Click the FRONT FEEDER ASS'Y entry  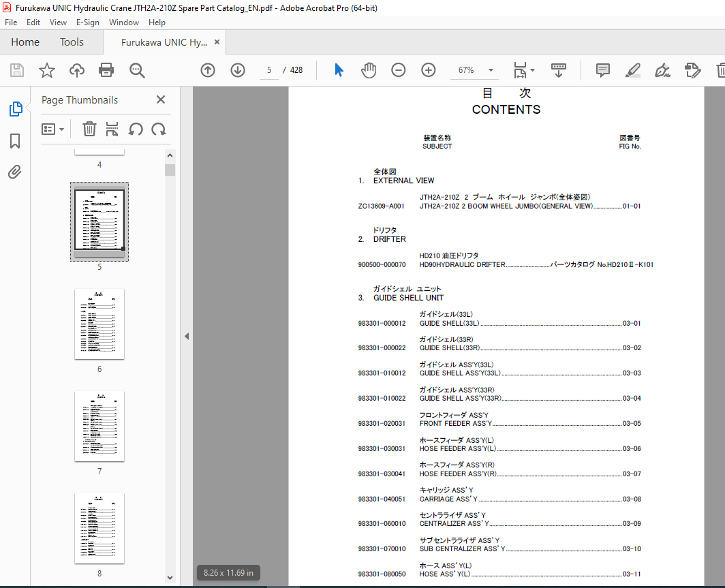(x=456, y=423)
